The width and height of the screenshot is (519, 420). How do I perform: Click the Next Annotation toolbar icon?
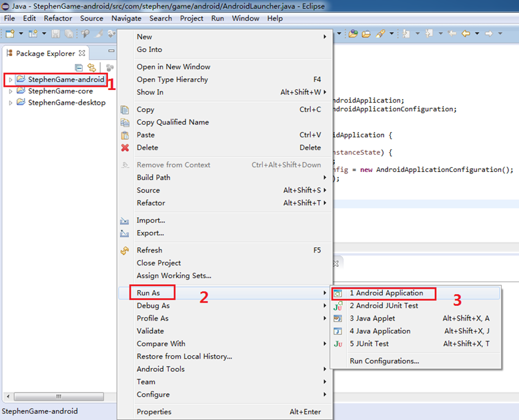point(406,33)
